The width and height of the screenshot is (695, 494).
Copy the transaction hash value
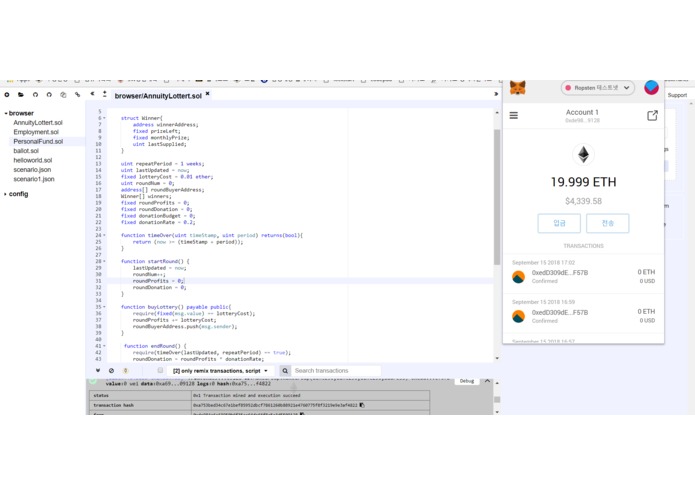pyautogui.click(x=362, y=405)
